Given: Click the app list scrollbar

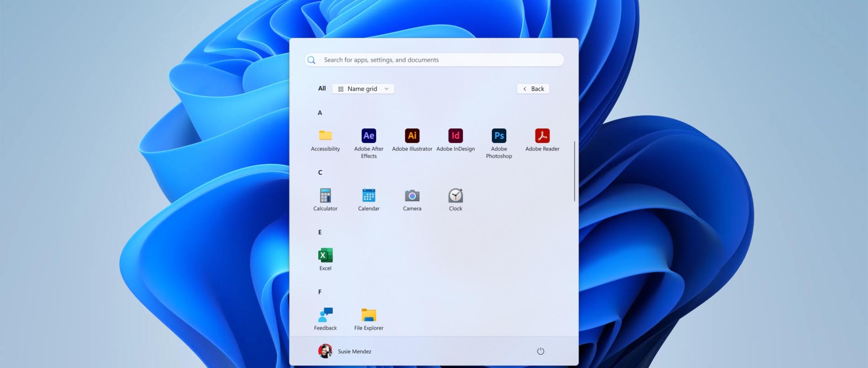Looking at the screenshot, I should 574,171.
